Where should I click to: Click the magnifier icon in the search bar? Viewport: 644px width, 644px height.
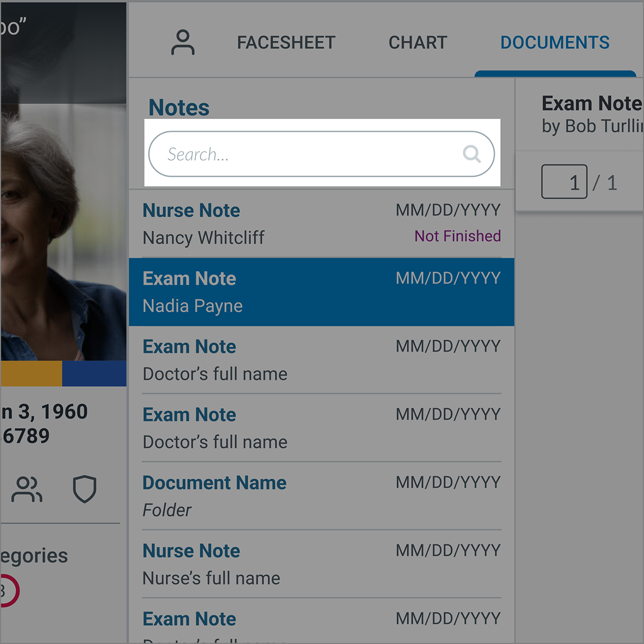(x=471, y=154)
